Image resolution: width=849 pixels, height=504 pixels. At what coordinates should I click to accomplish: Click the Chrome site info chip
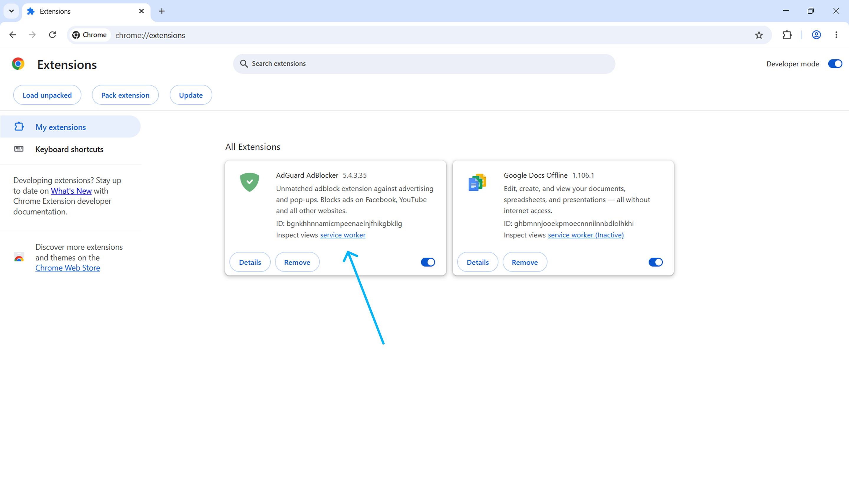tap(89, 35)
